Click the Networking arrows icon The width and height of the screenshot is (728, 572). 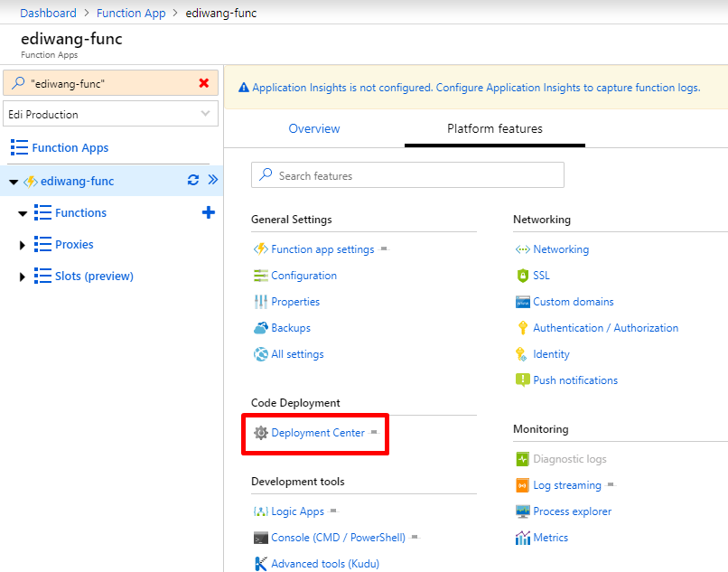(x=523, y=249)
